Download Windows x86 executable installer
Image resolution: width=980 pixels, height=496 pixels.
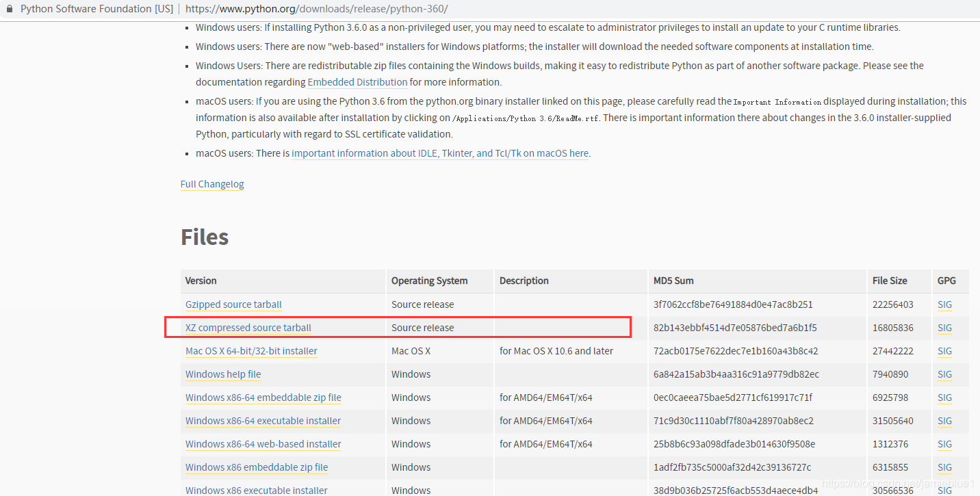(x=257, y=490)
